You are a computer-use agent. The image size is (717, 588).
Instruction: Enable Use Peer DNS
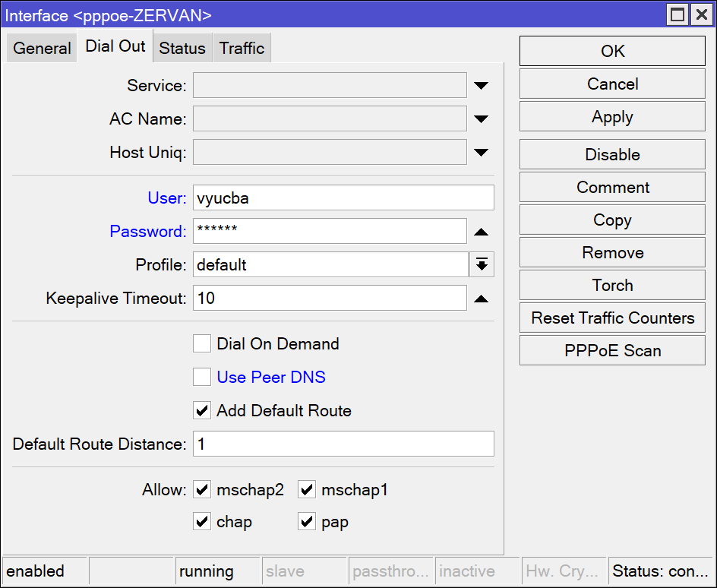point(202,377)
